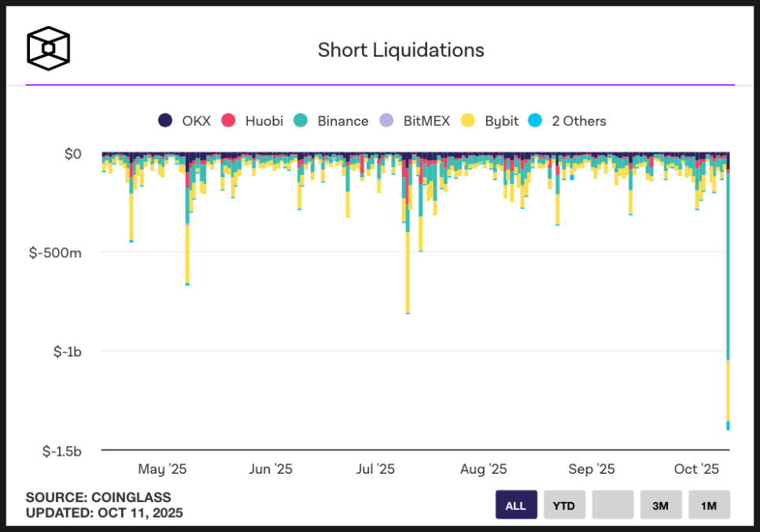Switch to the YTD range

(563, 505)
